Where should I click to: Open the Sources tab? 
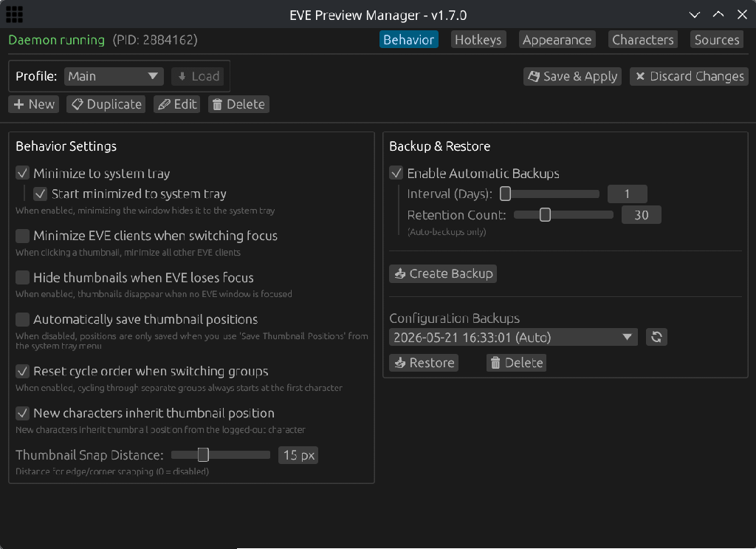tap(716, 40)
